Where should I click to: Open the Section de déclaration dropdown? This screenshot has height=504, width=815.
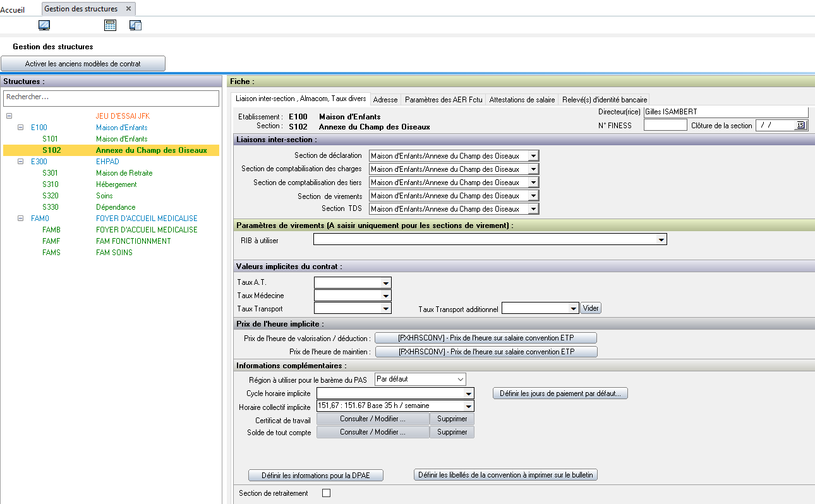[x=533, y=156]
